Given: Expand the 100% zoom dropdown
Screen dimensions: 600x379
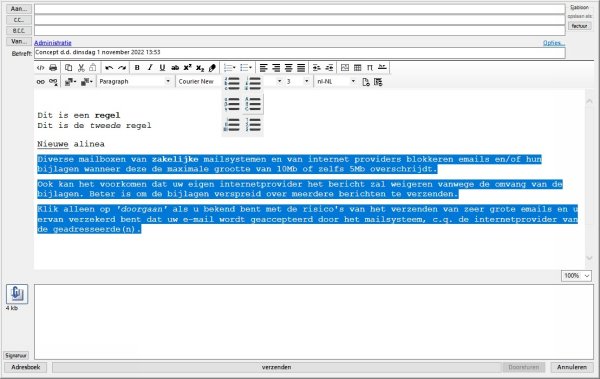Looking at the screenshot, I should [576, 276].
